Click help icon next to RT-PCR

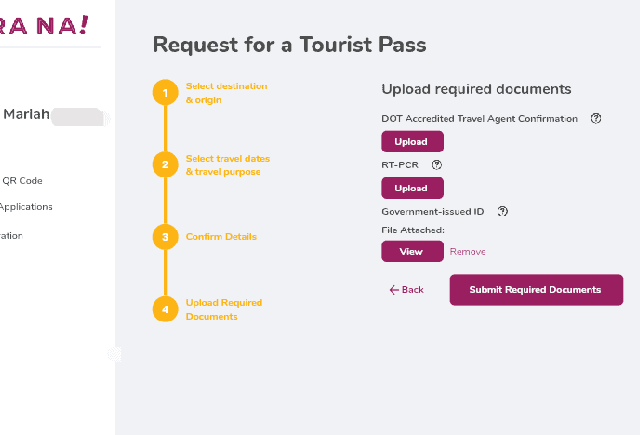coord(437,164)
